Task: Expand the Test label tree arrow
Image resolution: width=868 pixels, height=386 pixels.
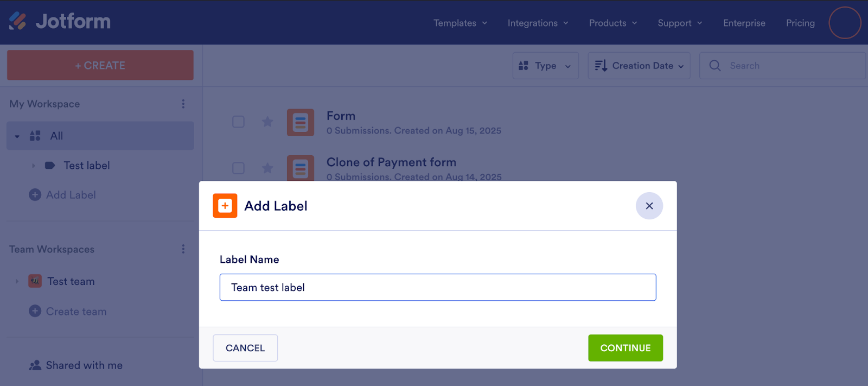Action: [x=33, y=166]
